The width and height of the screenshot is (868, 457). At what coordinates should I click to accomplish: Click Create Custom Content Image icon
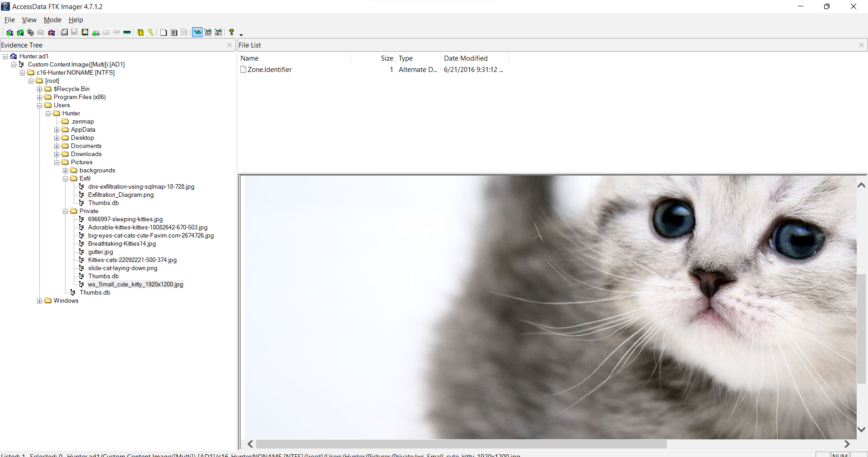pyautogui.click(x=106, y=32)
